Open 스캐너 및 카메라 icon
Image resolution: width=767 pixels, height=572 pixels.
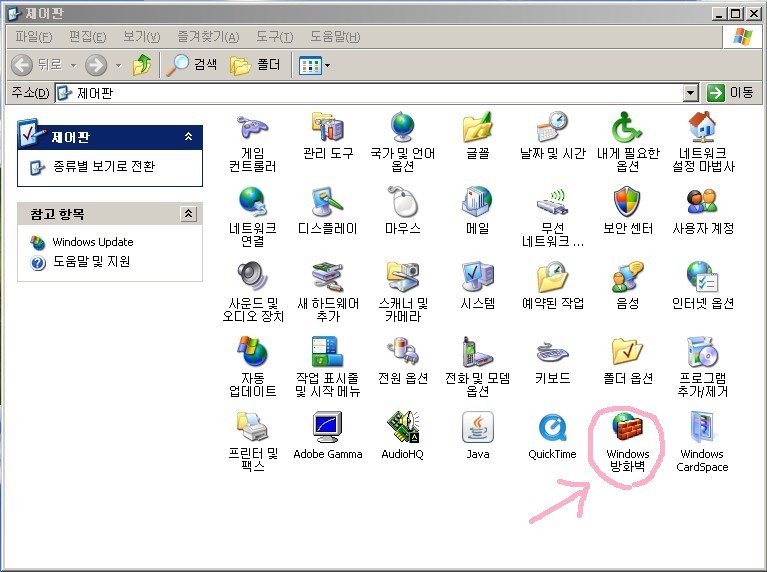tap(403, 277)
